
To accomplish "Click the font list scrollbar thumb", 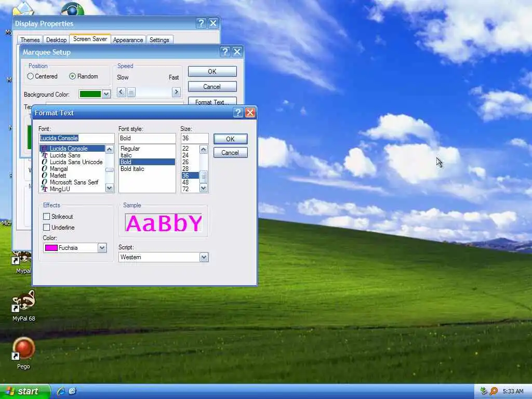I will pos(109,170).
